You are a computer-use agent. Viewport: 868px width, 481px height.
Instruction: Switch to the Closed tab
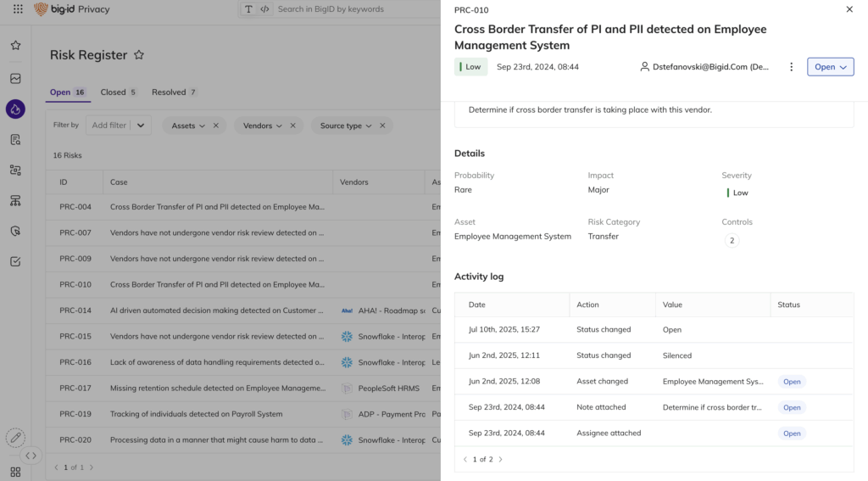[118, 92]
